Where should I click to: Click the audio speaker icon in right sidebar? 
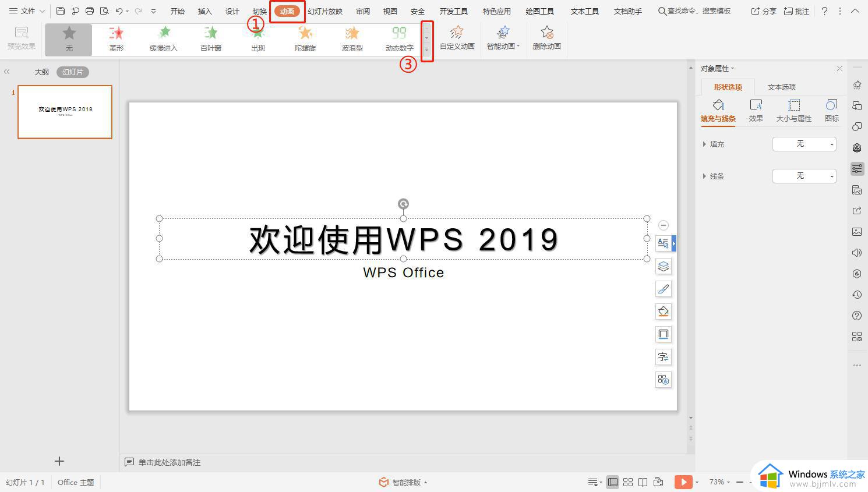857,253
